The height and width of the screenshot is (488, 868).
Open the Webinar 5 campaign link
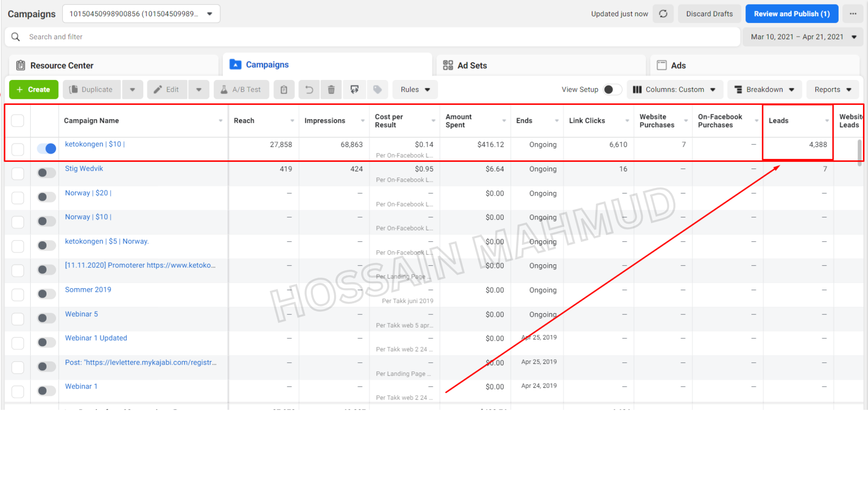(81, 314)
